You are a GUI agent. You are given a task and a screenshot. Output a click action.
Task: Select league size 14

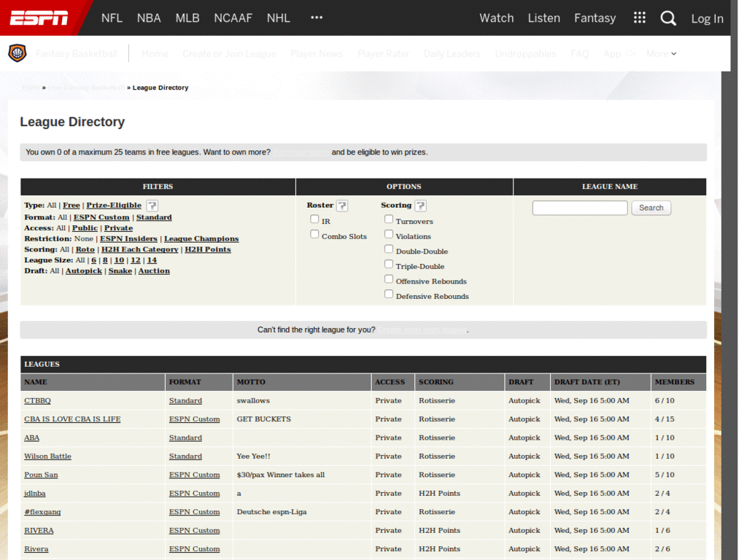tap(152, 260)
